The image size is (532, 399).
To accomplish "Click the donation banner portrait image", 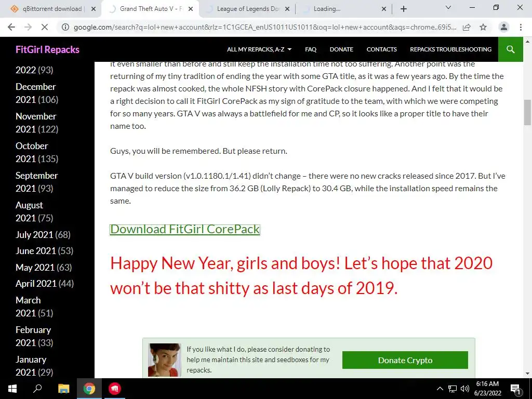I will click(165, 360).
